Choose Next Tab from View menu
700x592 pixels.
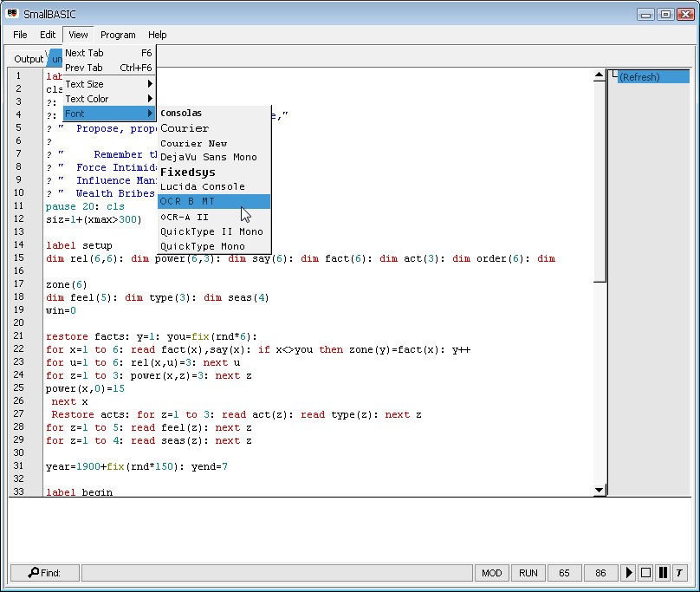109,53
